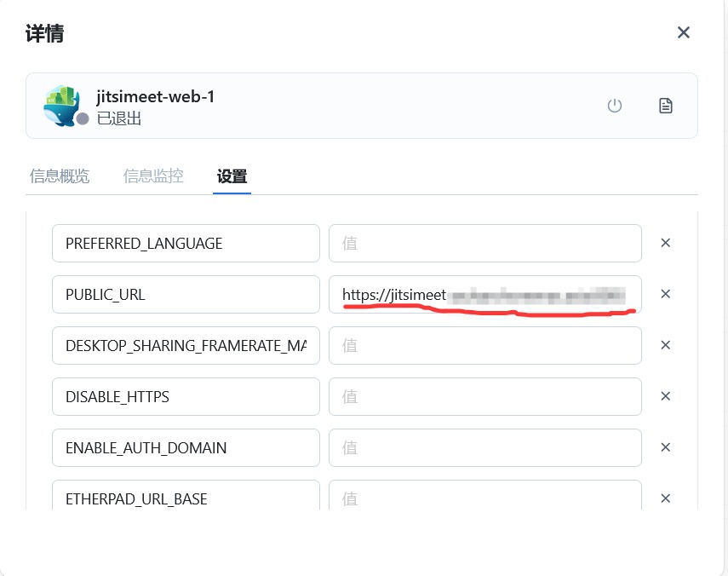This screenshot has height=576, width=728.
Task: Click the DESKTOP_SHARING_FRAMERATE key field
Action: click(186, 345)
